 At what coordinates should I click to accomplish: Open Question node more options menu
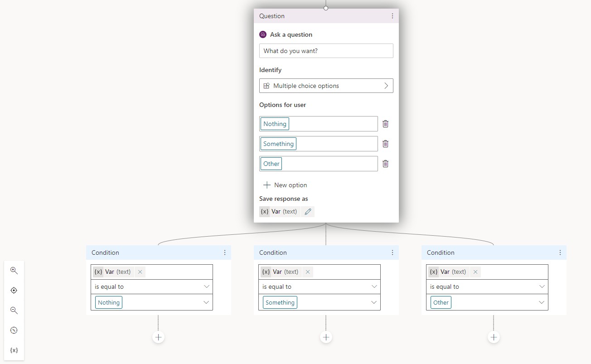(x=392, y=16)
